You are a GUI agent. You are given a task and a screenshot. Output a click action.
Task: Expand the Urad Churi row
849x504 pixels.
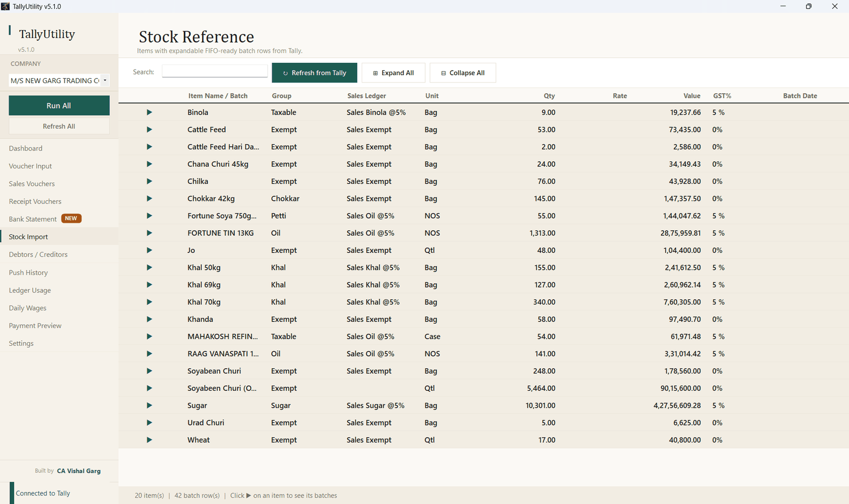tap(149, 423)
